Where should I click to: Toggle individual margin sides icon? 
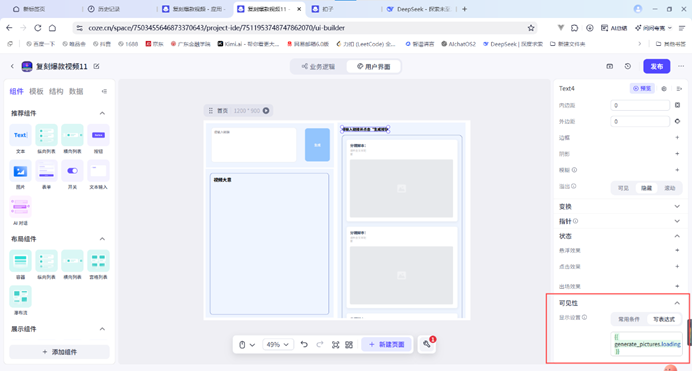pos(677,121)
